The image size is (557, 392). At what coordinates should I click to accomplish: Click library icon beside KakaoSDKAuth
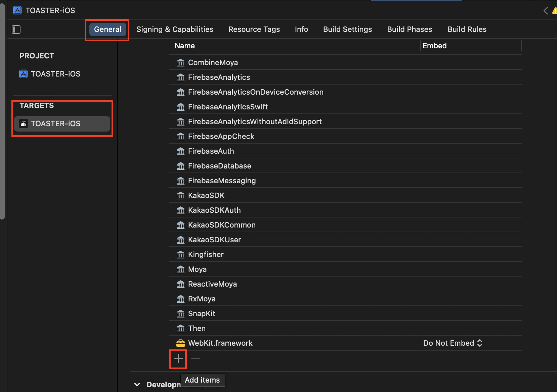pos(181,210)
